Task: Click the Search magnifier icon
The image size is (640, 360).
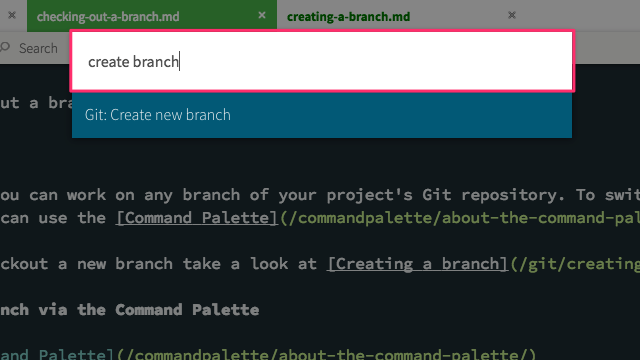Action: click(x=5, y=47)
